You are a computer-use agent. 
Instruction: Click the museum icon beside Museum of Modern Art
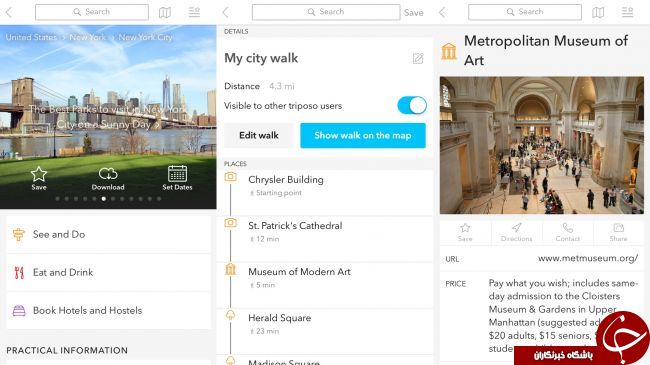(x=230, y=269)
